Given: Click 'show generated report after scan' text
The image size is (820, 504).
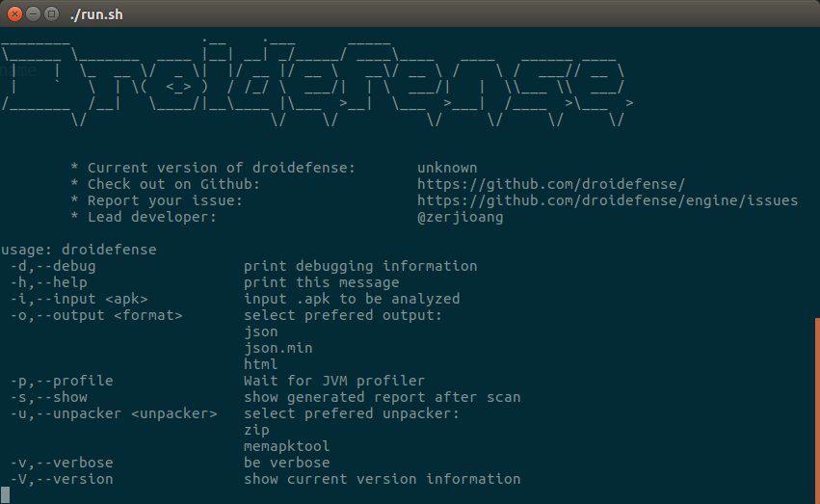Looking at the screenshot, I should [383, 397].
